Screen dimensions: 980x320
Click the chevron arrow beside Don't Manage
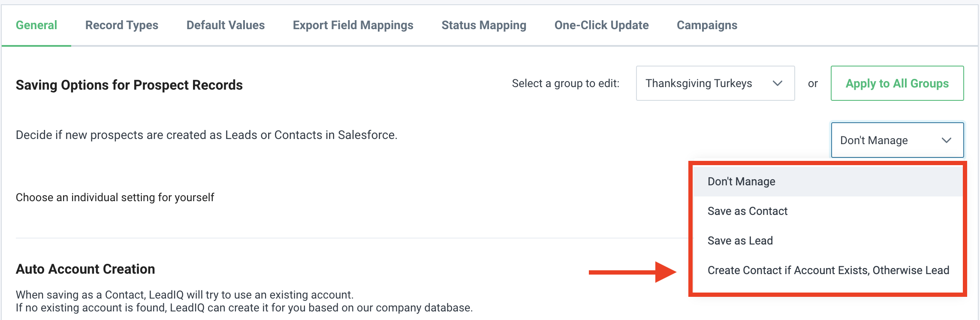pyautogui.click(x=946, y=140)
